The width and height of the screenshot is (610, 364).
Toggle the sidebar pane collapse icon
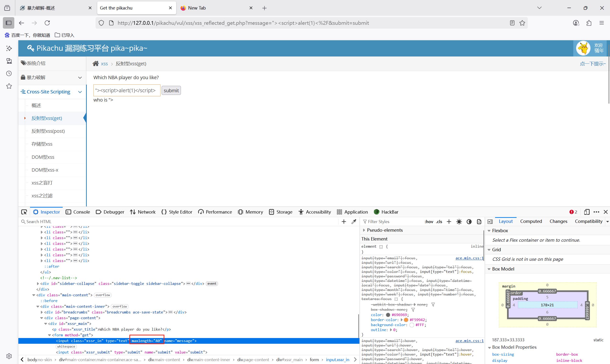pyautogui.click(x=490, y=221)
